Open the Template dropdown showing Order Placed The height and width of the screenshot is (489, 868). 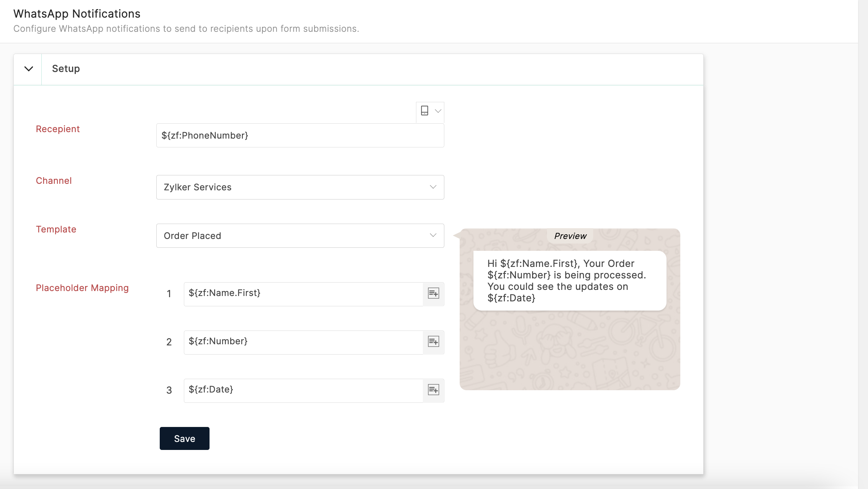(300, 236)
